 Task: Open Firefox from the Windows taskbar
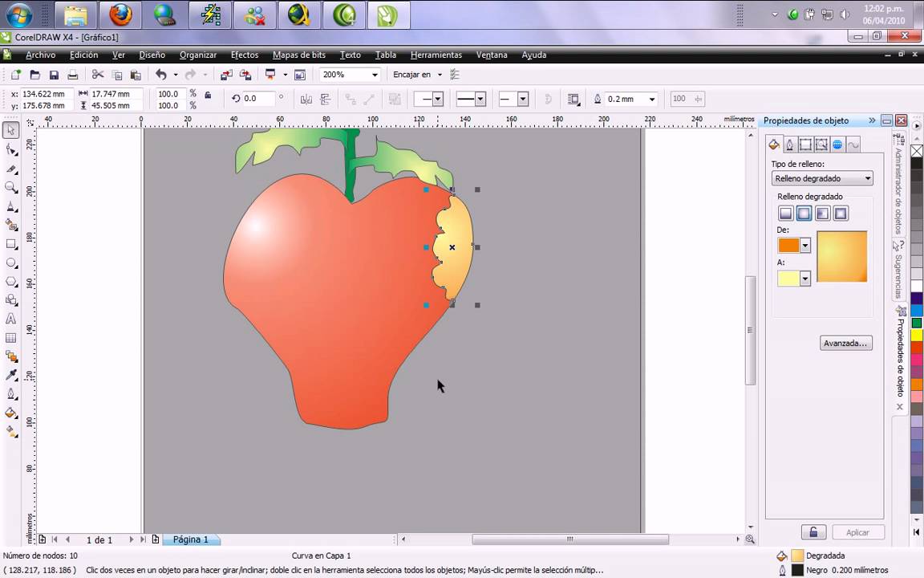tap(120, 14)
